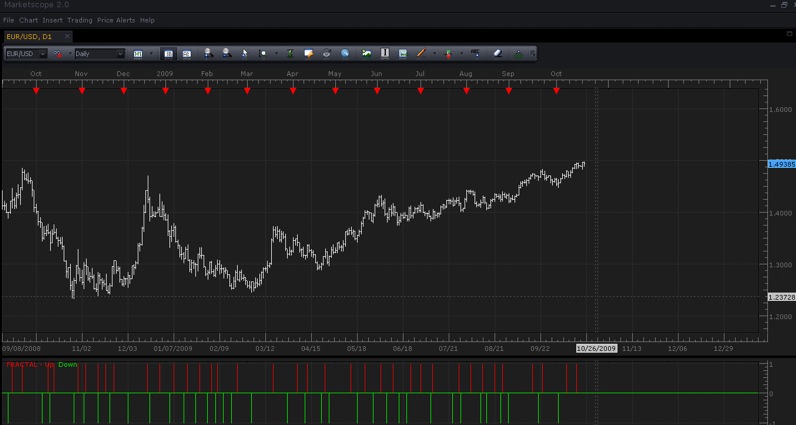This screenshot has width=796, height=425.
Task: Click the 01/07/2009 date on the axis
Action: pos(173,349)
